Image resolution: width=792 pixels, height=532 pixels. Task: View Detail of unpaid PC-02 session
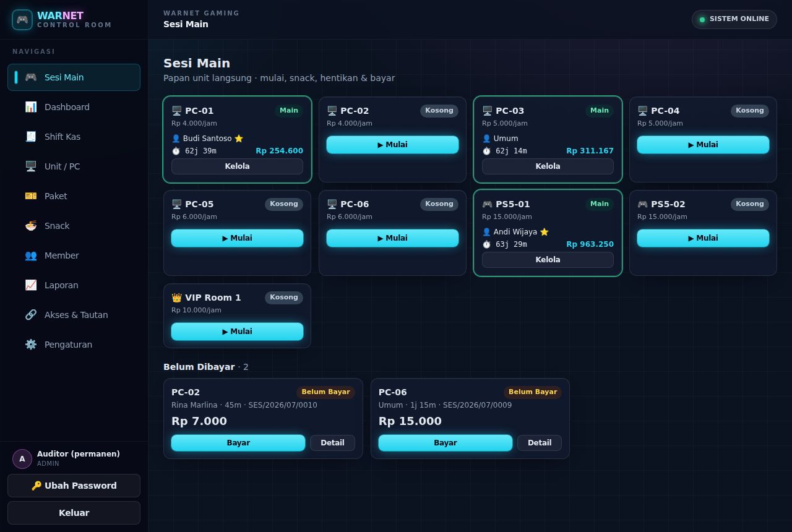(332, 443)
